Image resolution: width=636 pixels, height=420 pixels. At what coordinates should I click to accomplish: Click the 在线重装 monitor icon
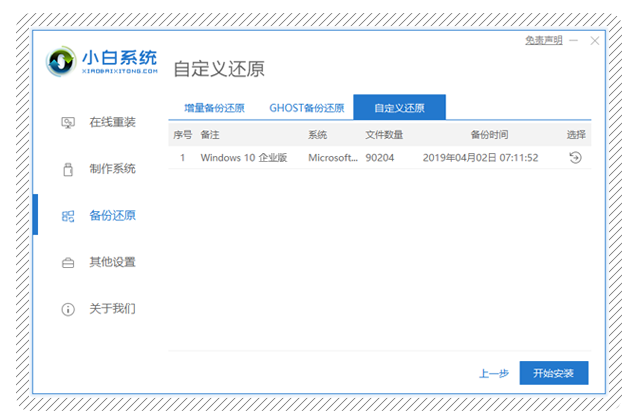point(68,122)
